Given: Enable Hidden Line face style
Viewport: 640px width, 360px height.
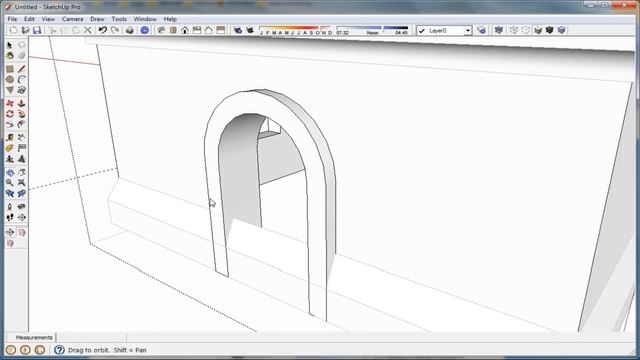Looking at the screenshot, I should tap(526, 30).
